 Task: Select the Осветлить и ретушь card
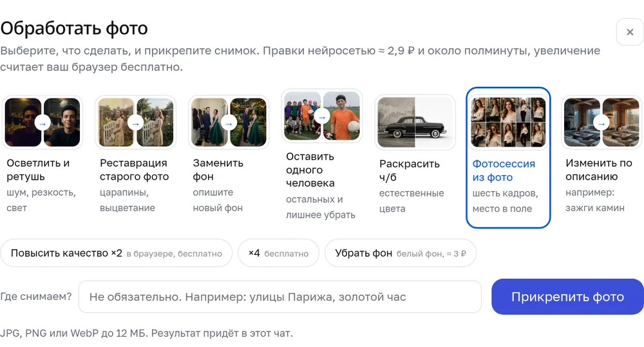tap(43, 158)
